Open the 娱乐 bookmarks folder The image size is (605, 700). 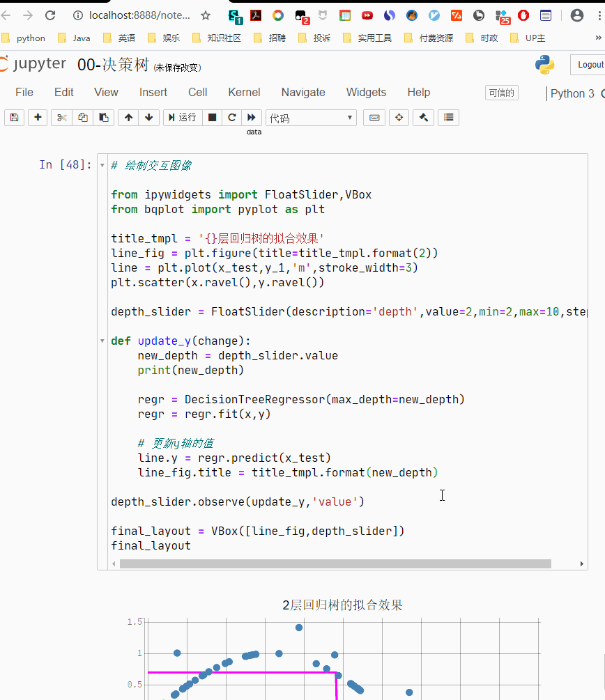point(164,38)
